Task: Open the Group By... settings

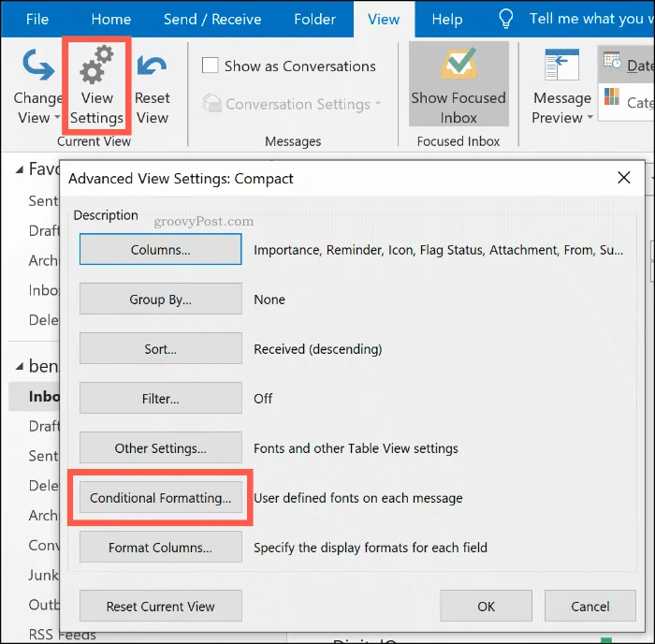Action: pyautogui.click(x=160, y=299)
